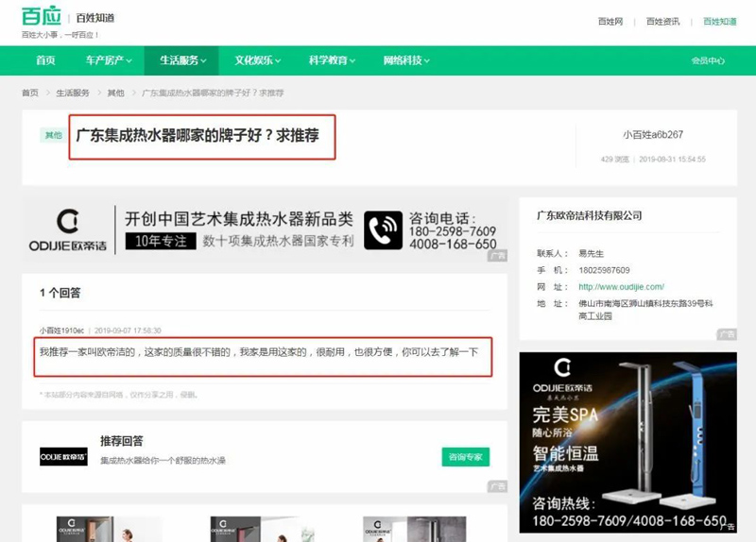Click the third product thumbnail at the bottom
The image size is (756, 542).
point(415,529)
